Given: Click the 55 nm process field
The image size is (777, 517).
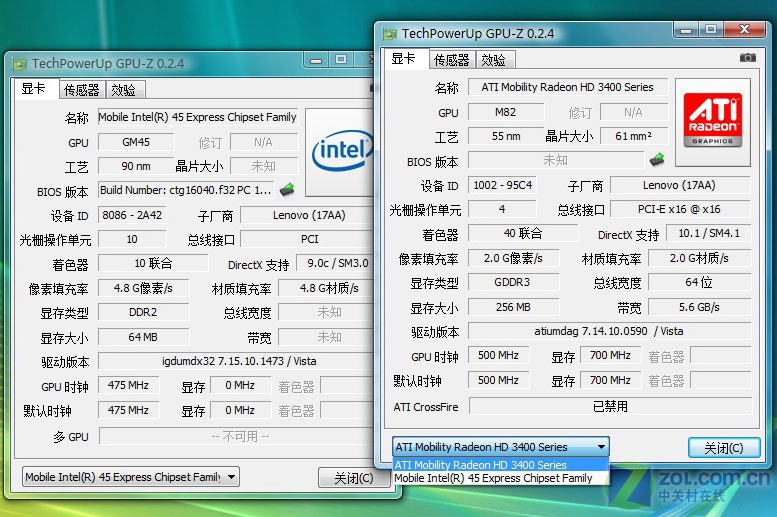Looking at the screenshot, I should point(506,136).
